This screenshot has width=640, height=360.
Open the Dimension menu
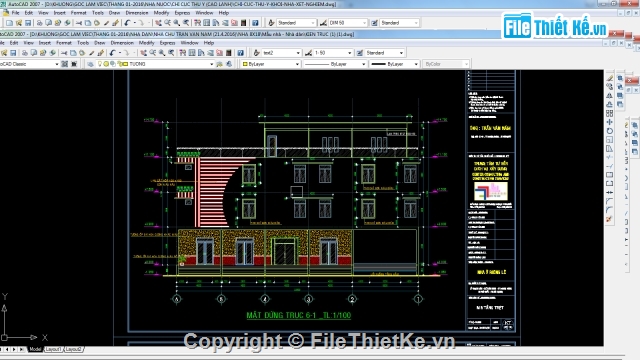tap(122, 43)
